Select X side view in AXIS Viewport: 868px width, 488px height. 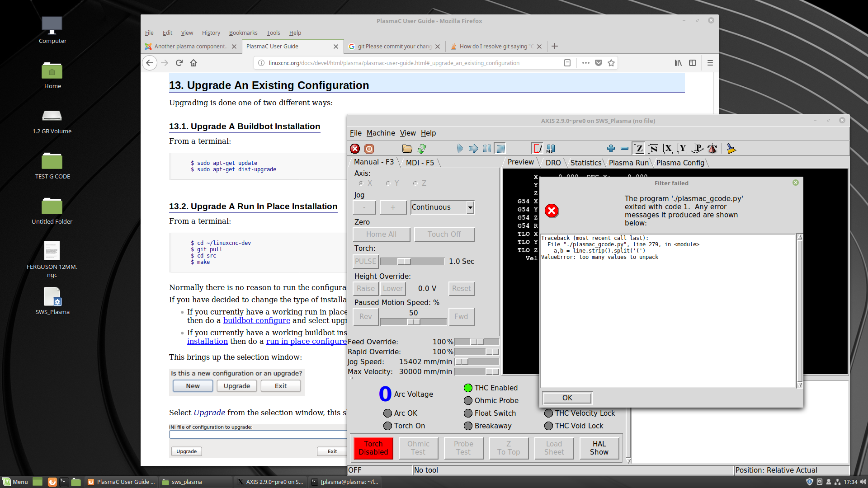tap(668, 149)
